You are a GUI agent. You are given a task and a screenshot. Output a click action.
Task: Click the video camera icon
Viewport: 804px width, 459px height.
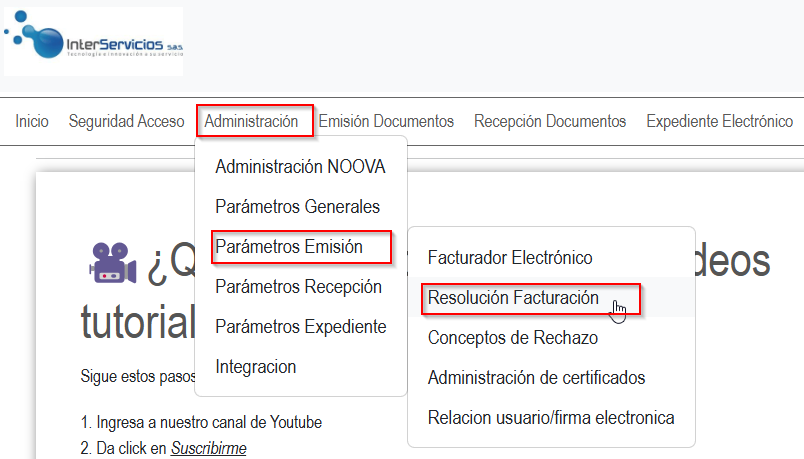tap(112, 262)
